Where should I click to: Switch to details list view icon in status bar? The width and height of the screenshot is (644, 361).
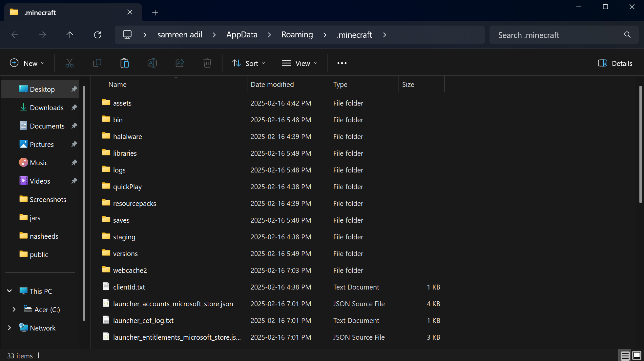click(x=625, y=355)
